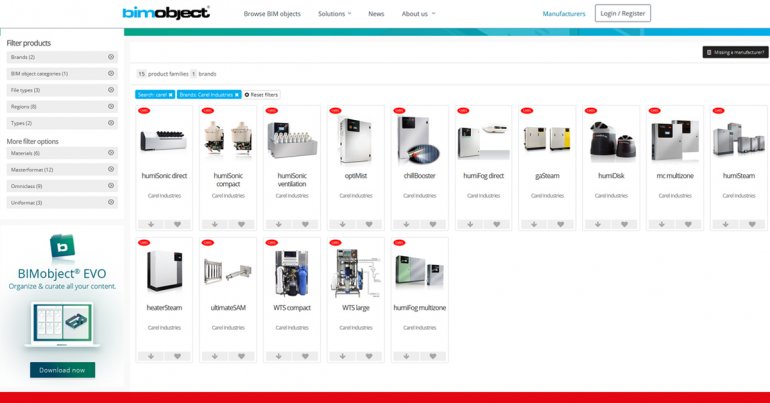Open the gaSteam product title
This screenshot has width=770, height=403.
[547, 176]
